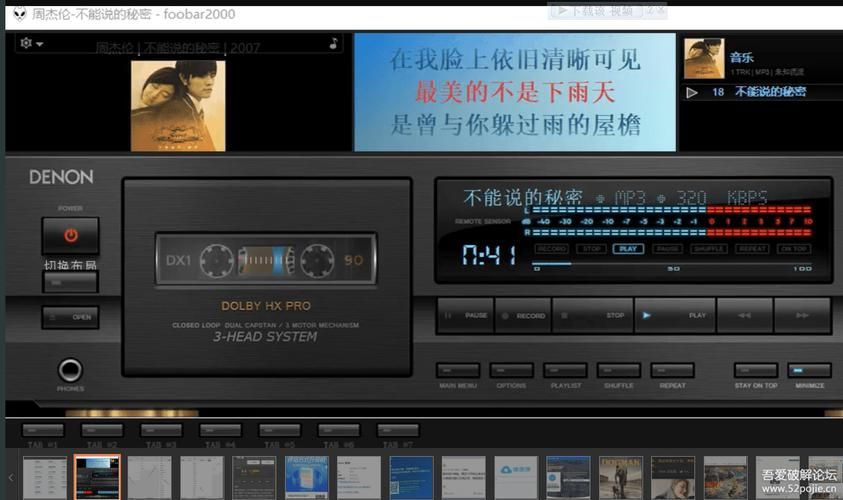Click the 0:41 elapsed time display
843x500 pixels.
coord(489,255)
